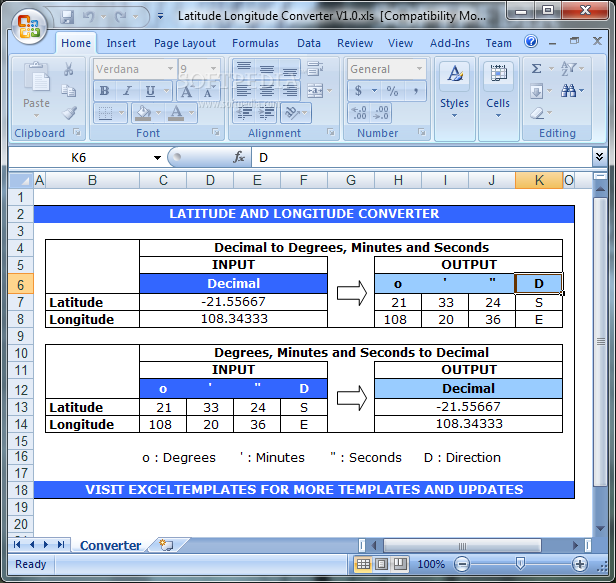The width and height of the screenshot is (616, 583).
Task: Click the Decrease Indent icon
Action: click(244, 113)
